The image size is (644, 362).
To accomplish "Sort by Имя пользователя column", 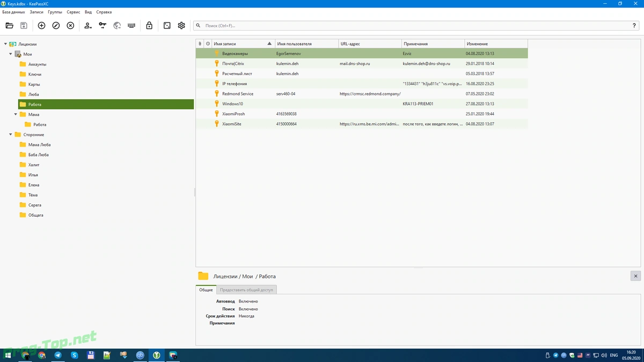I will click(306, 43).
